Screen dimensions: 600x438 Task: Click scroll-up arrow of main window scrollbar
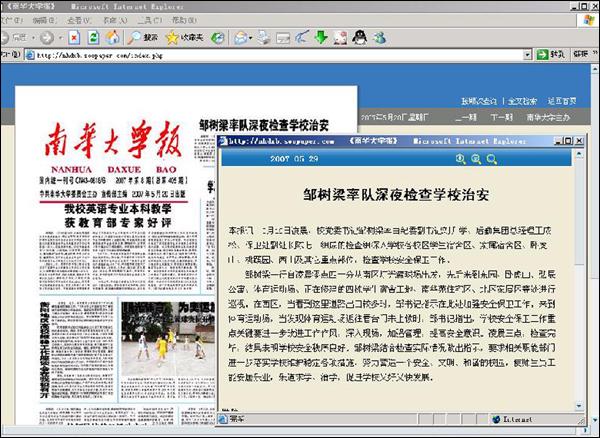pyautogui.click(x=595, y=69)
